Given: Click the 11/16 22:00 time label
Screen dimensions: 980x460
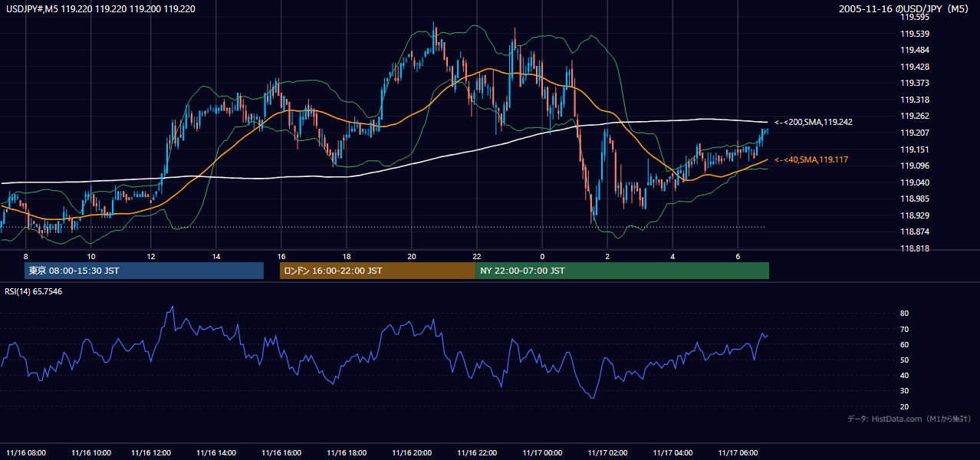Looking at the screenshot, I should [477, 452].
